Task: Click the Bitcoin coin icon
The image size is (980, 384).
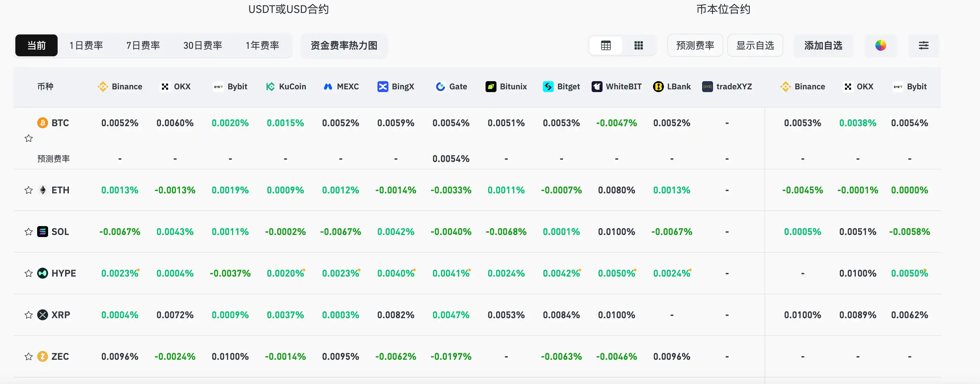Action: pos(43,123)
